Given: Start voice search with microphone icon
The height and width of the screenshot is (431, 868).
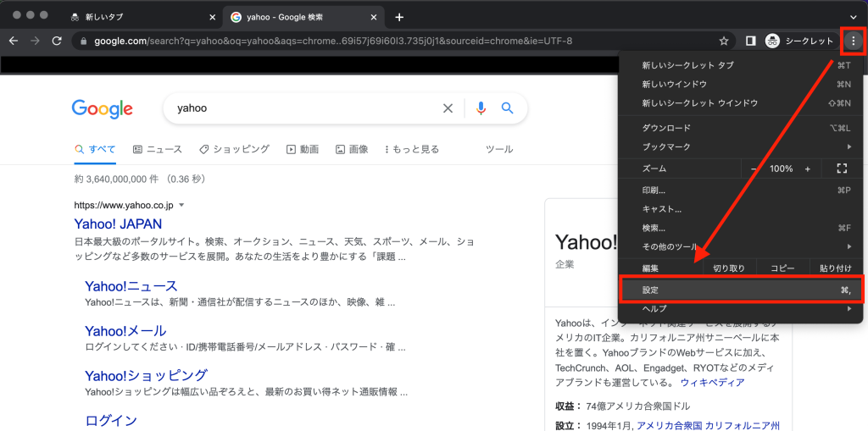Looking at the screenshot, I should tap(481, 108).
